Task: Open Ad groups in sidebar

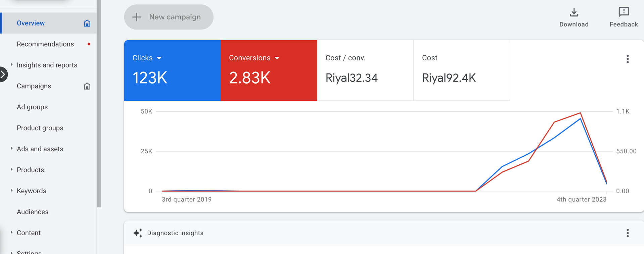Action: pyautogui.click(x=32, y=107)
